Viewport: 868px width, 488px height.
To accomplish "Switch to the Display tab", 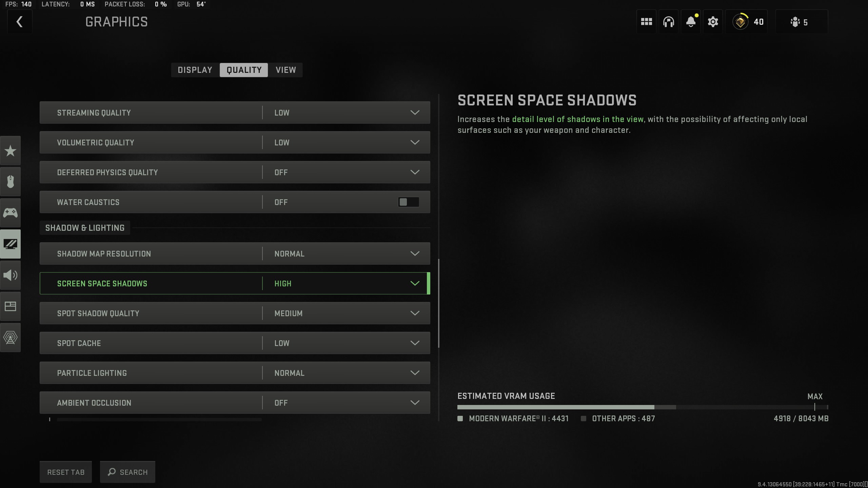I will 195,70.
